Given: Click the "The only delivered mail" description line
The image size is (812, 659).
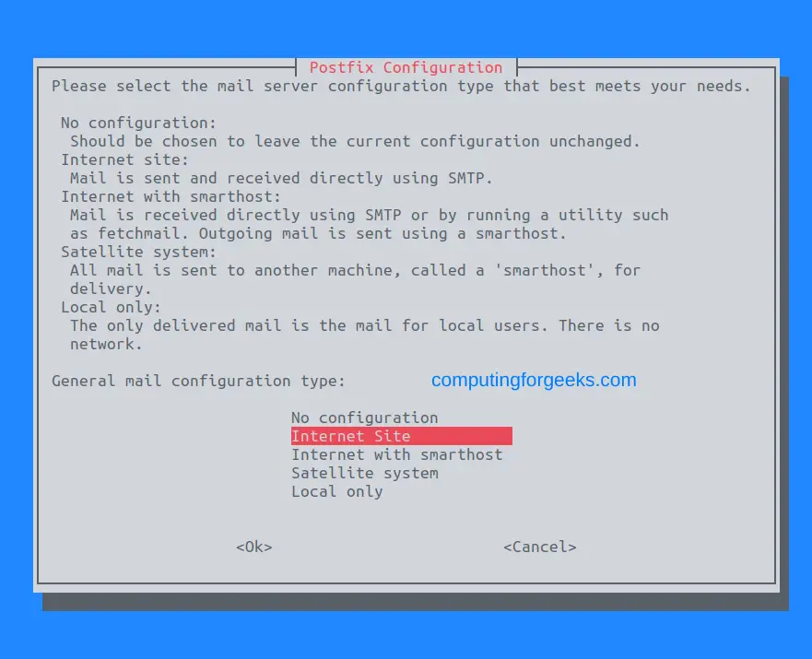Looking at the screenshot, I should tap(365, 325).
